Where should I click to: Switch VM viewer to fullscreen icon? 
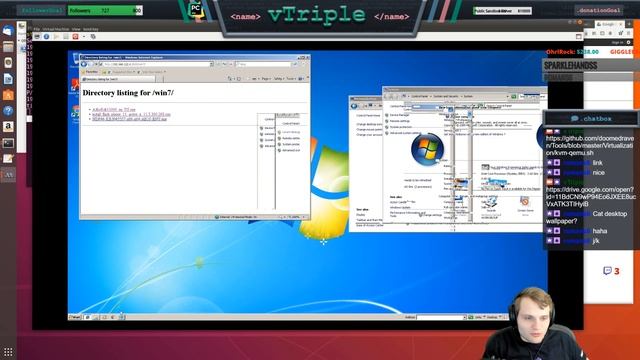coord(578,37)
